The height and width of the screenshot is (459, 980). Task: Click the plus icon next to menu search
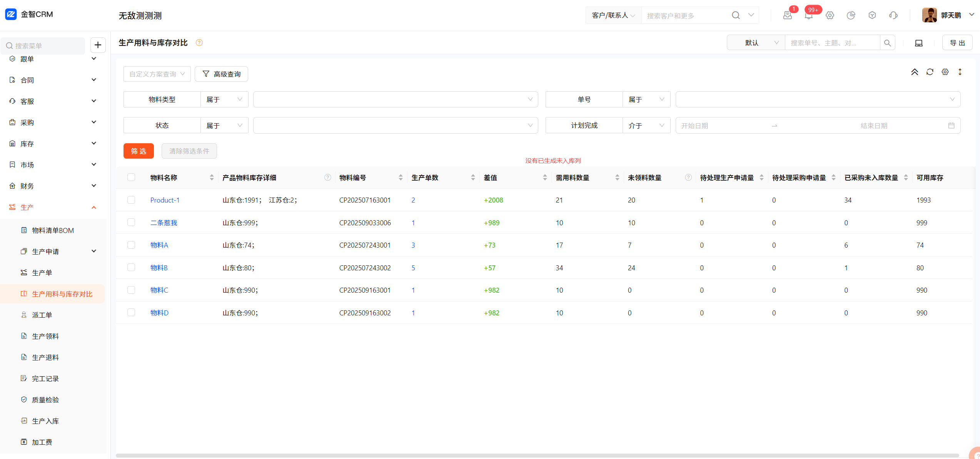pos(98,45)
